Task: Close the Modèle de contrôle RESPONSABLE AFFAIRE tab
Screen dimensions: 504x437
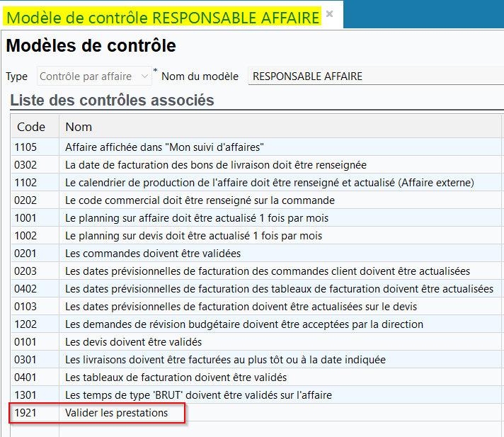Action: click(329, 14)
